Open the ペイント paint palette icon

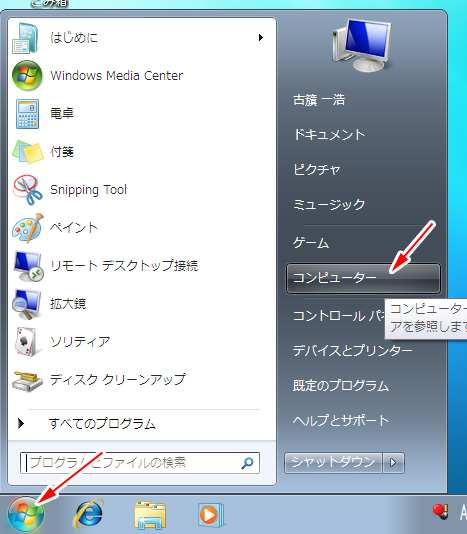coord(28,228)
